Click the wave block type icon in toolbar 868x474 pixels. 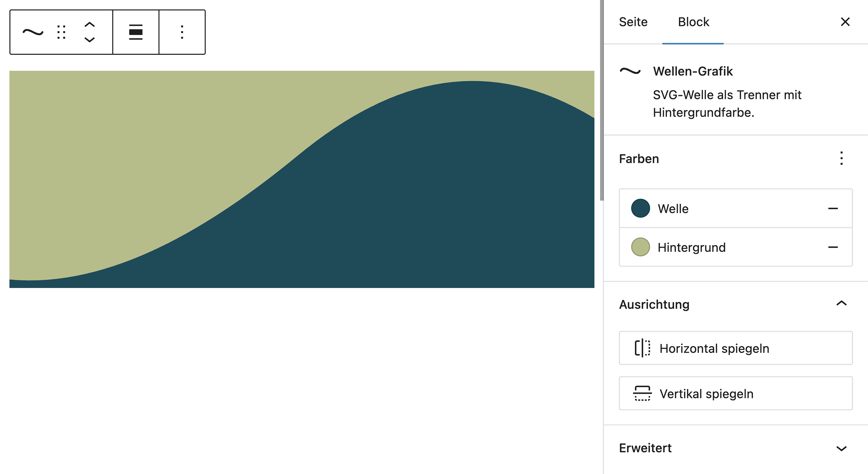33,32
